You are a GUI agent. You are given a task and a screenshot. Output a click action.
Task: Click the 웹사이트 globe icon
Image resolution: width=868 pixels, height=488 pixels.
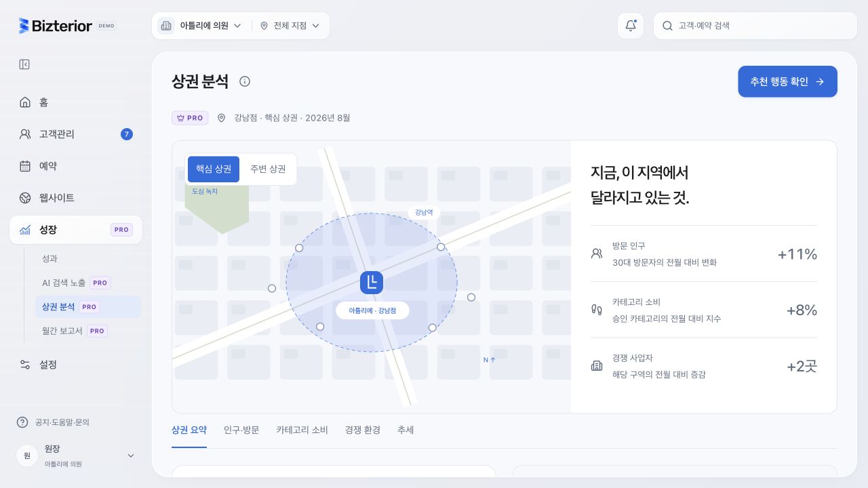[25, 198]
